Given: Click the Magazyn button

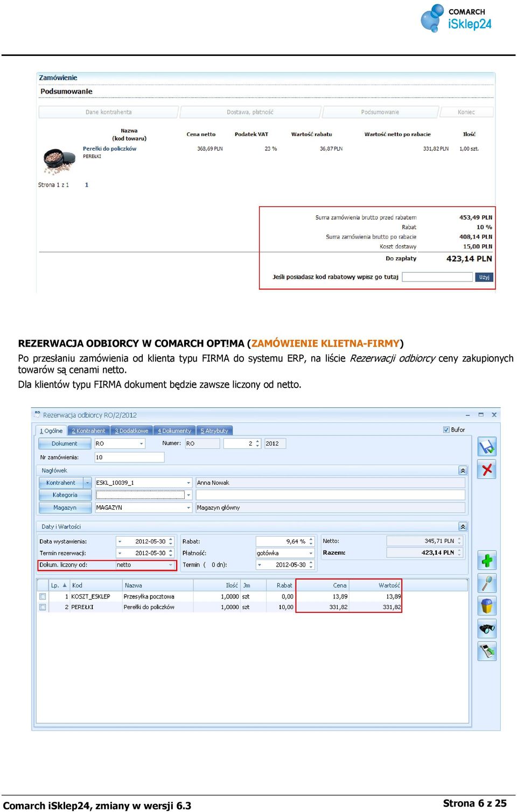Looking at the screenshot, I should (65, 507).
